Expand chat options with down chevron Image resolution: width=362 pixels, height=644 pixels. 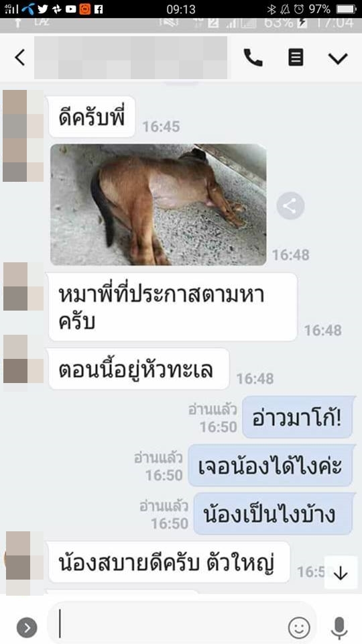338,58
